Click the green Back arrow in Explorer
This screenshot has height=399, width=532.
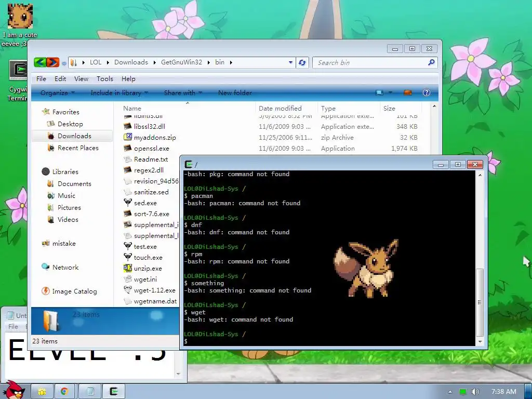40,62
